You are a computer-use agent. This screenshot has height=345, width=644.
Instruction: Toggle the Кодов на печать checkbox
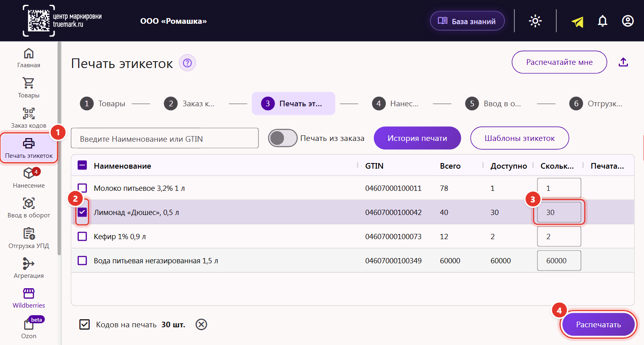[x=85, y=324]
